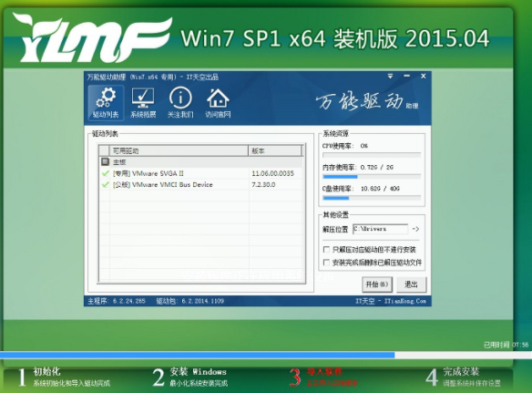The height and width of the screenshot is (393, 532).
Task: Sort by the 版本 column header
Action: (x=275, y=150)
